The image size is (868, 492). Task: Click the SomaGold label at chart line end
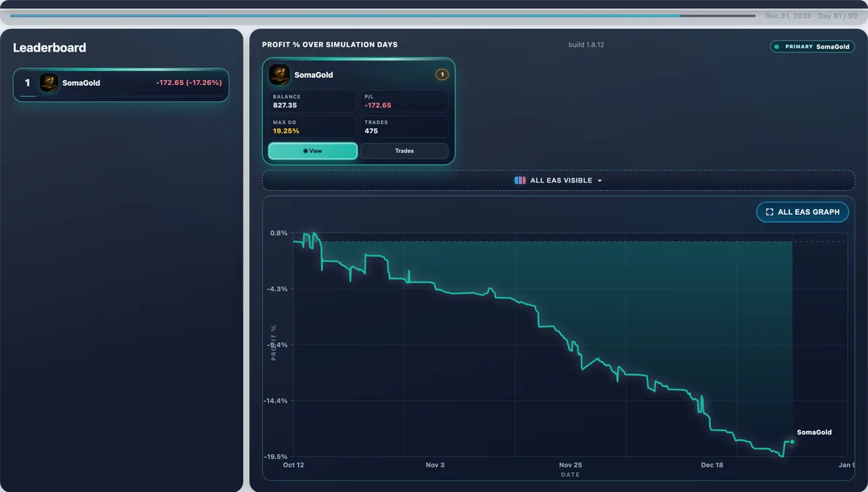(x=814, y=432)
